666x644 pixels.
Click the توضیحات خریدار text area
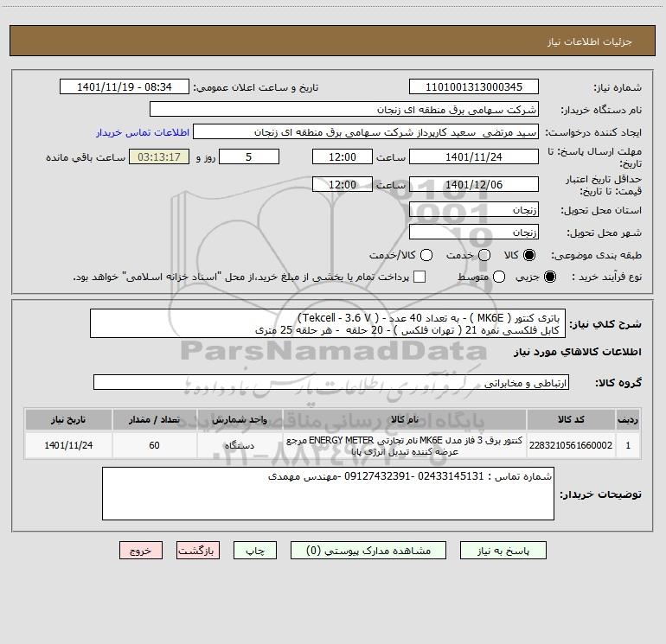coord(328,494)
